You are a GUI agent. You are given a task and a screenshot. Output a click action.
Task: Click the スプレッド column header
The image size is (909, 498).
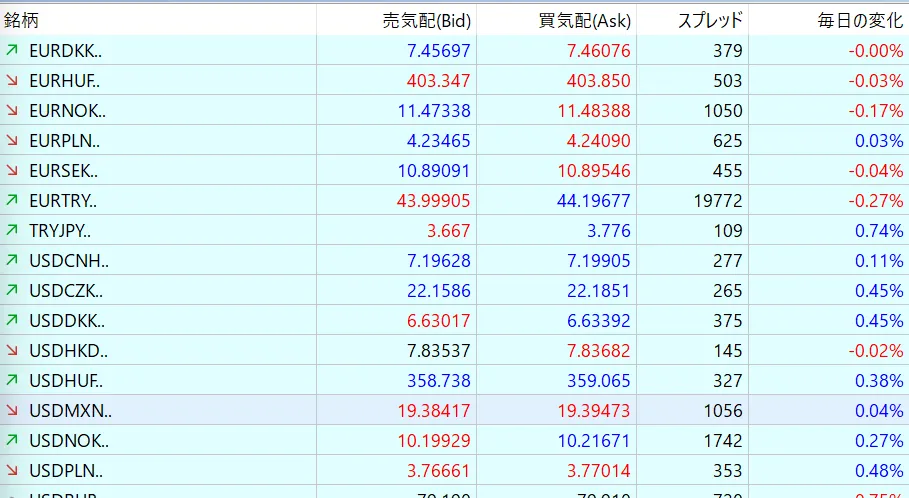point(710,21)
